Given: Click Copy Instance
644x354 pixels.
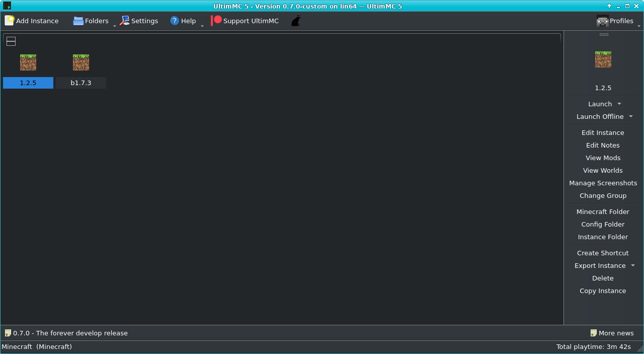Looking at the screenshot, I should [603, 291].
